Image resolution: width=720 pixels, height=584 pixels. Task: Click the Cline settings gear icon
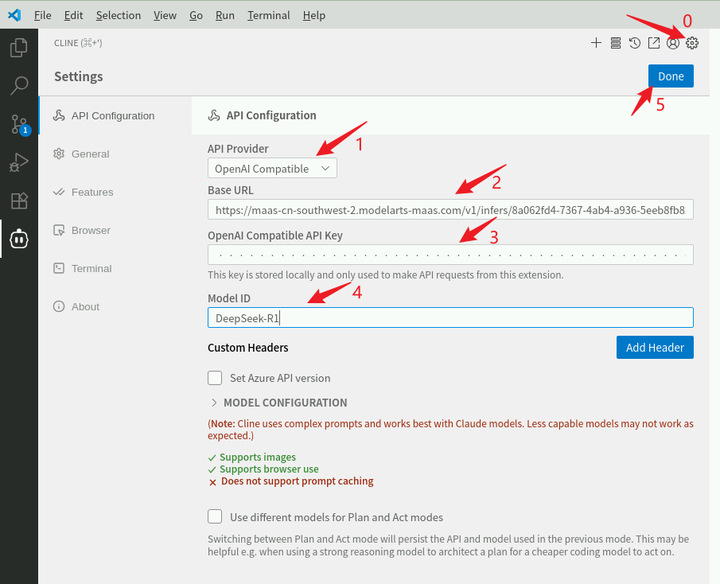[692, 43]
